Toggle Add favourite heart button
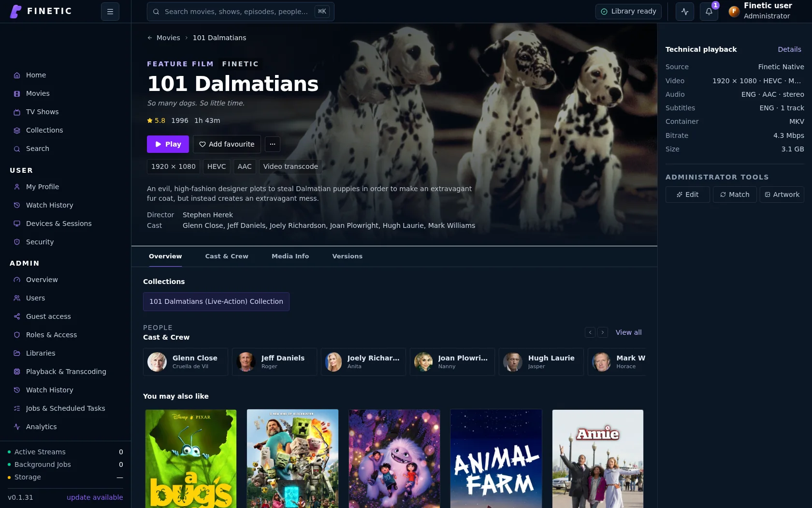The image size is (812, 508). click(227, 144)
